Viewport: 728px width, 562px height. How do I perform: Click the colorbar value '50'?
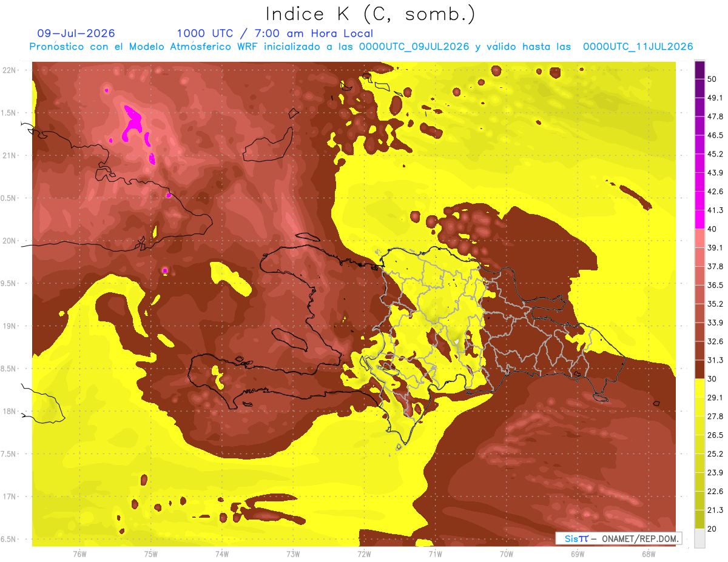click(713, 79)
